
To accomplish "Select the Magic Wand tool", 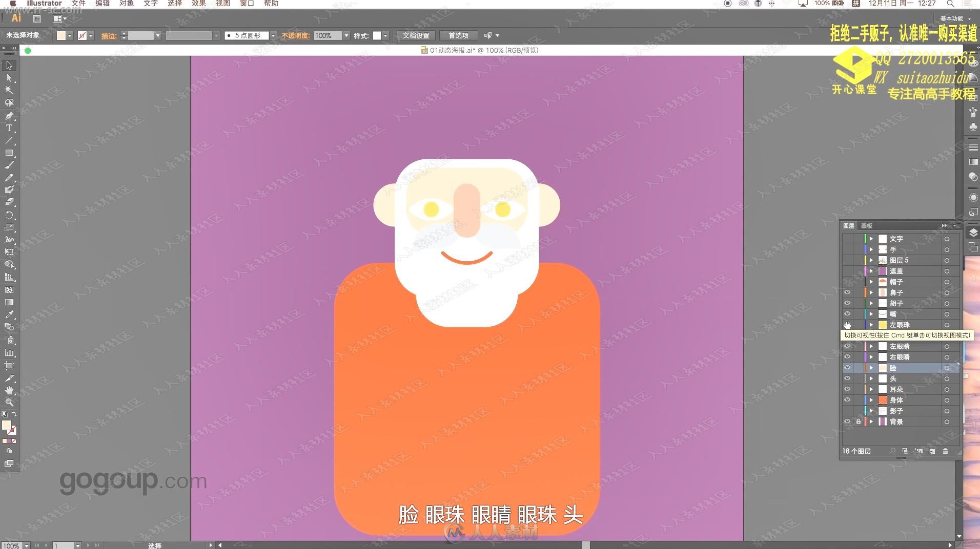I will [9, 90].
